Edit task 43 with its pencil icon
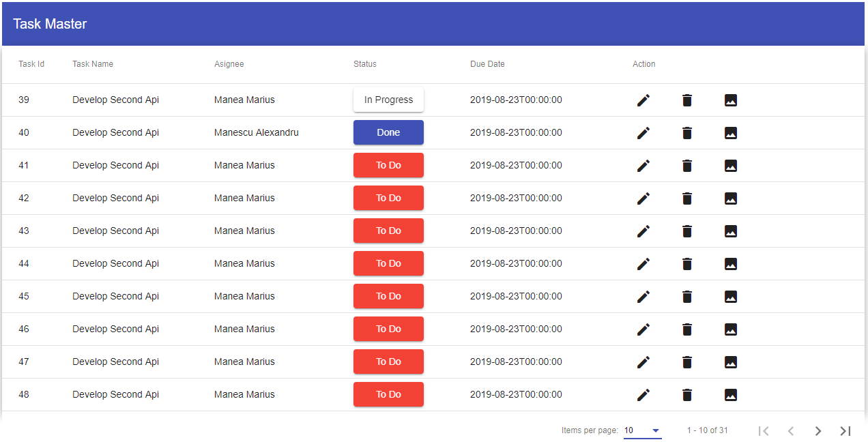This screenshot has width=868, height=442. (x=643, y=231)
